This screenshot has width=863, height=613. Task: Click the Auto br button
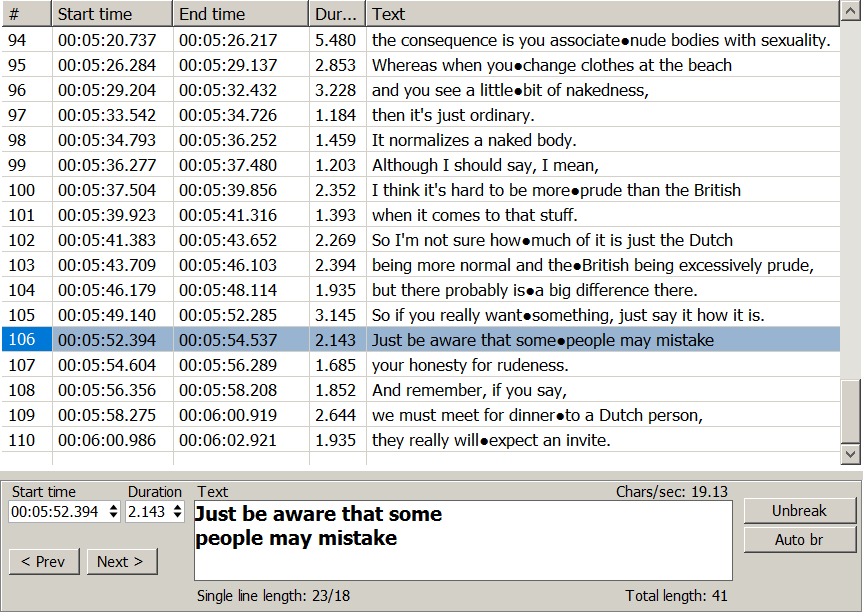(x=799, y=539)
